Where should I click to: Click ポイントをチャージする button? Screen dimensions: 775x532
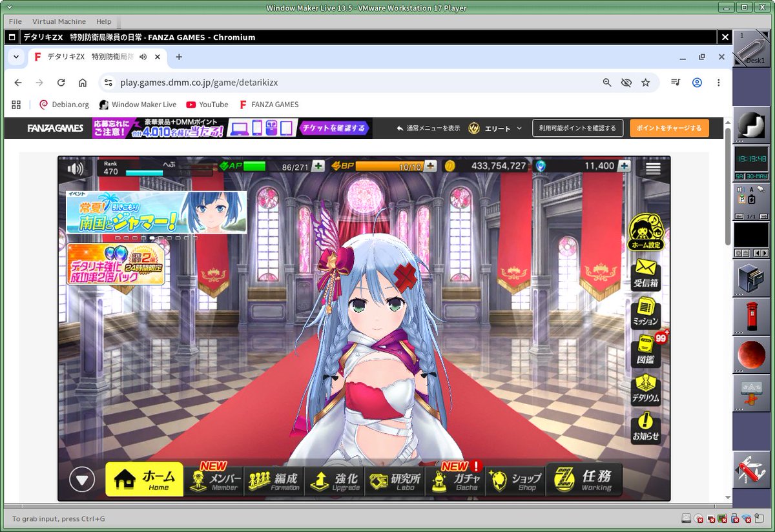669,128
